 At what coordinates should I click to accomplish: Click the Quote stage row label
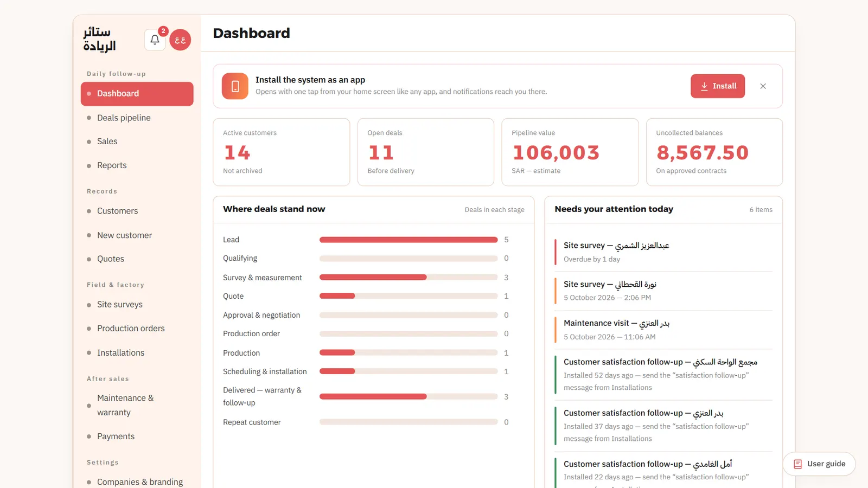[233, 296]
